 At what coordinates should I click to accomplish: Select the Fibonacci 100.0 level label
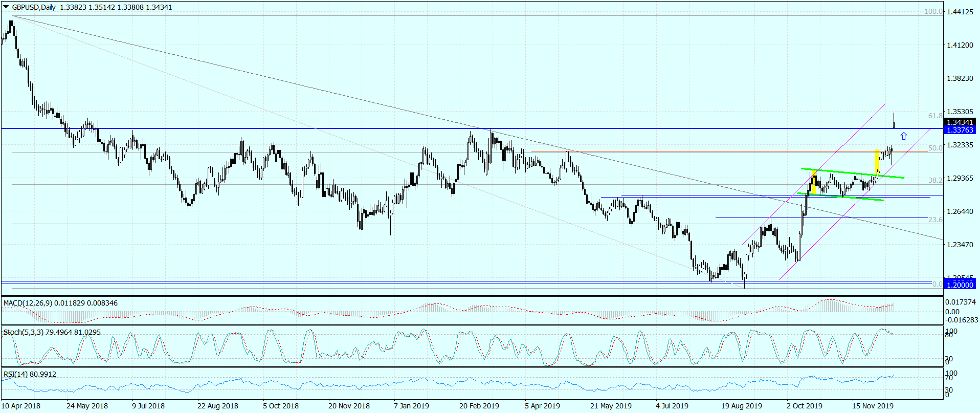point(933,11)
